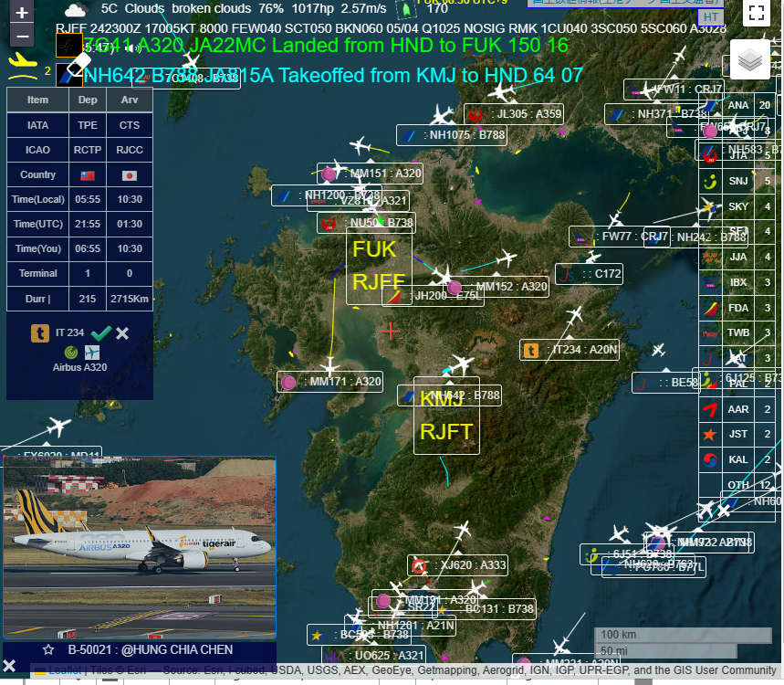784x685 pixels.
Task: Select the SNJ row in airline list
Action: pos(737,181)
